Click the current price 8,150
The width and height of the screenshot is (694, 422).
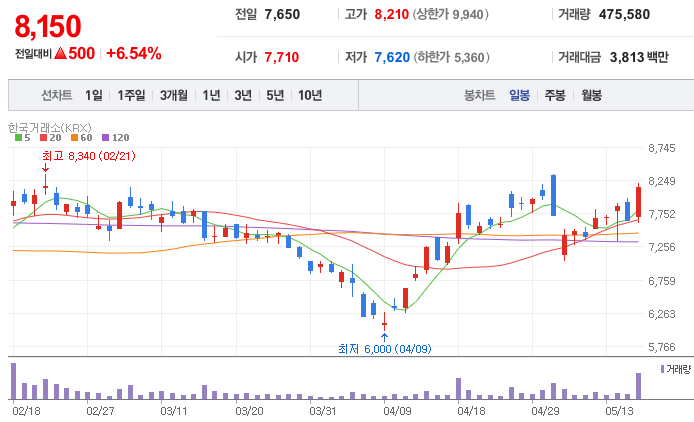tap(48, 26)
